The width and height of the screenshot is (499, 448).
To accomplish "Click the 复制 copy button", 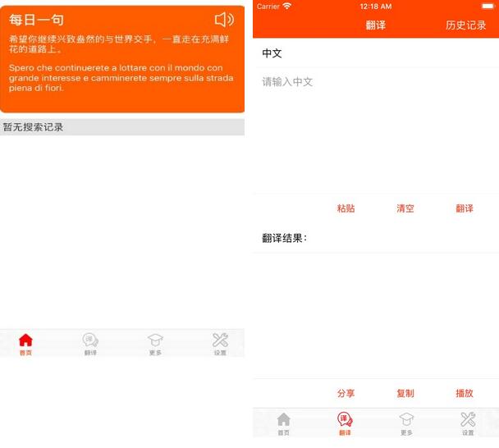I will 405,393.
